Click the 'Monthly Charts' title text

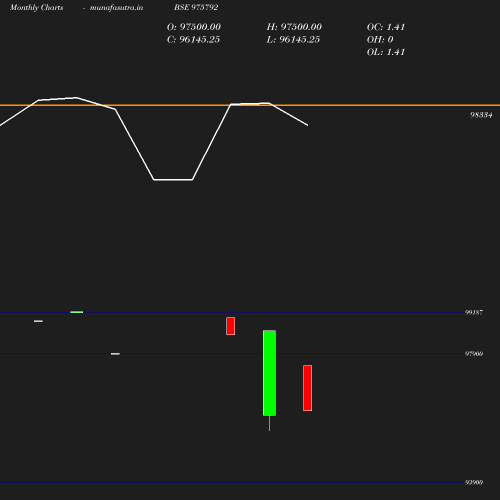[37, 8]
